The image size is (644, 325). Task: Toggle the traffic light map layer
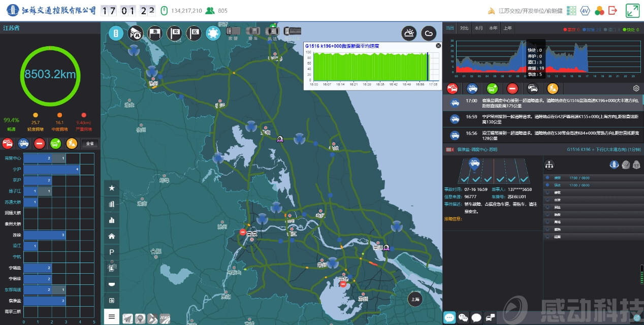point(116,34)
